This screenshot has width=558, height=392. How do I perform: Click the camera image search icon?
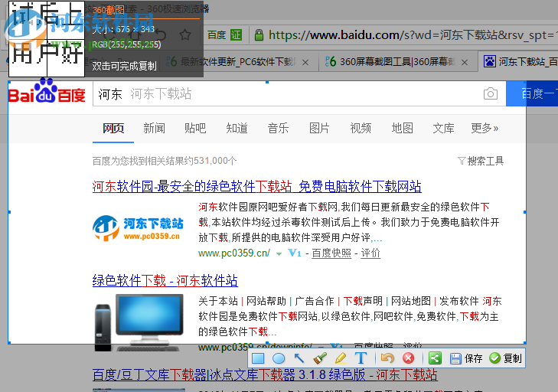pos(491,94)
